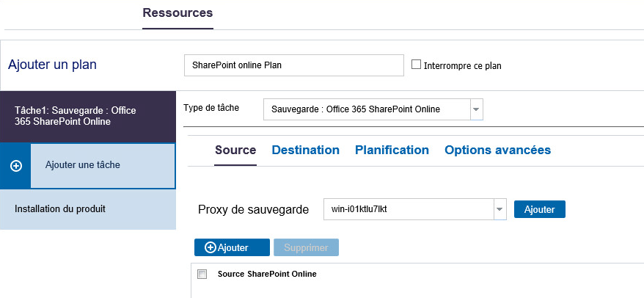Viewport: 644px width, 298px height.
Task: Open the Ressources top tab
Action: (x=178, y=12)
